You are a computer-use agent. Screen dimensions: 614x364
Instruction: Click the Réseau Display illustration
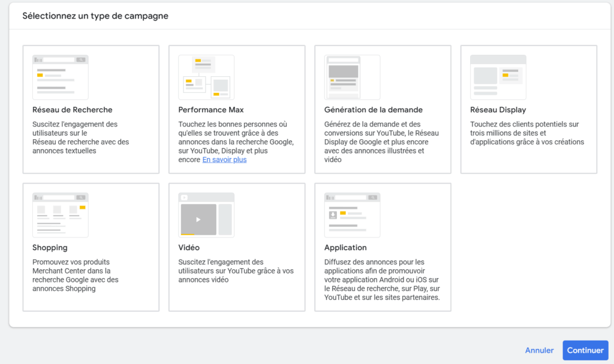pyautogui.click(x=498, y=77)
